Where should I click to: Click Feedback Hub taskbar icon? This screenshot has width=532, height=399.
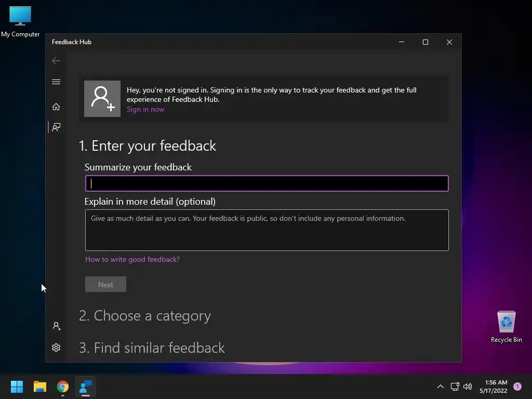coord(86,387)
